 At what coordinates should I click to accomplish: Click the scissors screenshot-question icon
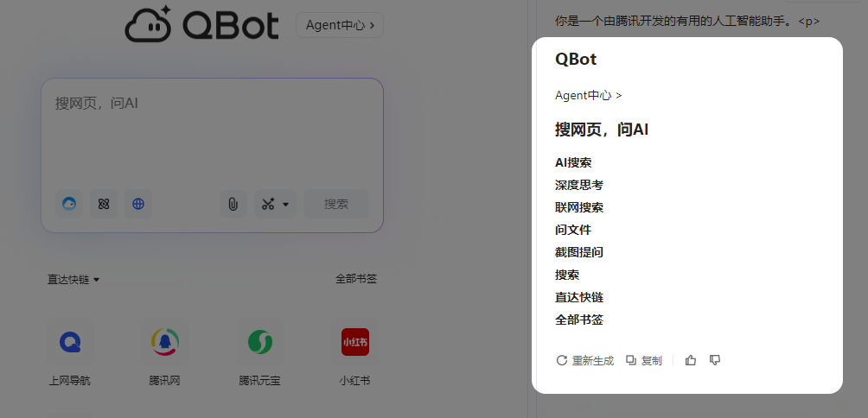click(x=268, y=204)
